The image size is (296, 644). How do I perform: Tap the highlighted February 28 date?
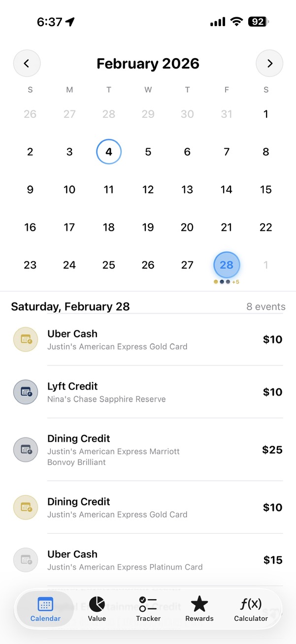coord(226,265)
